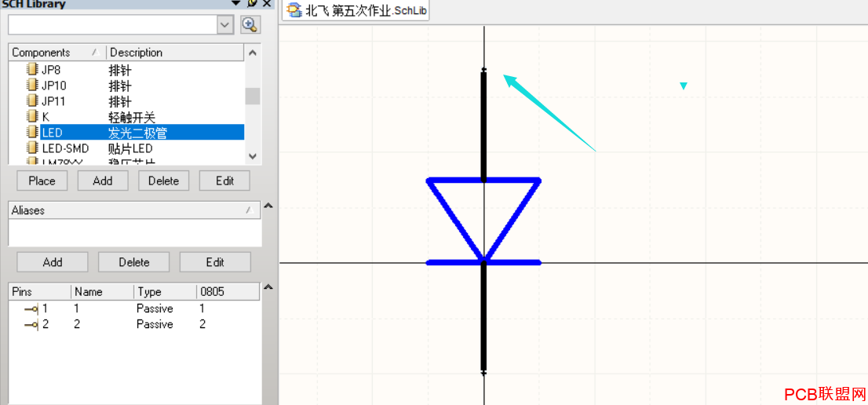
Task: Click the Aliases Edit button
Action: [215, 262]
